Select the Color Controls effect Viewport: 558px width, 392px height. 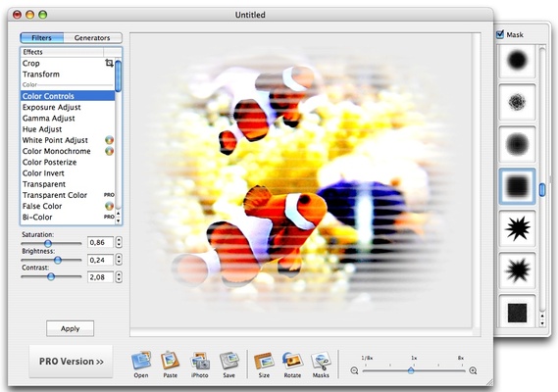click(68, 96)
